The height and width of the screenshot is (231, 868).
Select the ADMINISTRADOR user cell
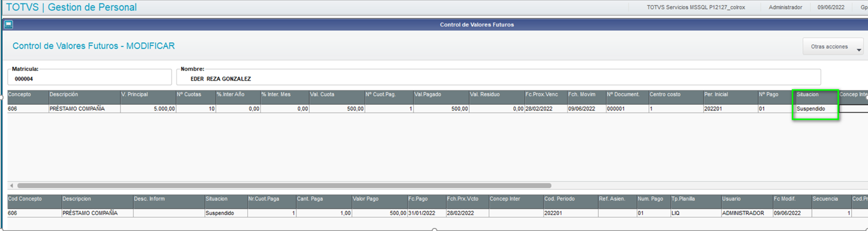[x=747, y=213]
